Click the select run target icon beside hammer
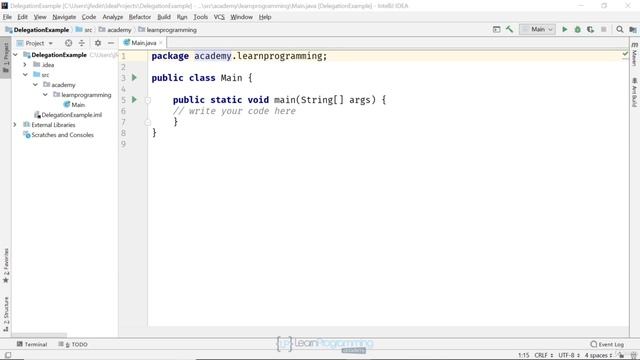Image resolution: width=640 pixels, height=360 pixels. pos(496,29)
